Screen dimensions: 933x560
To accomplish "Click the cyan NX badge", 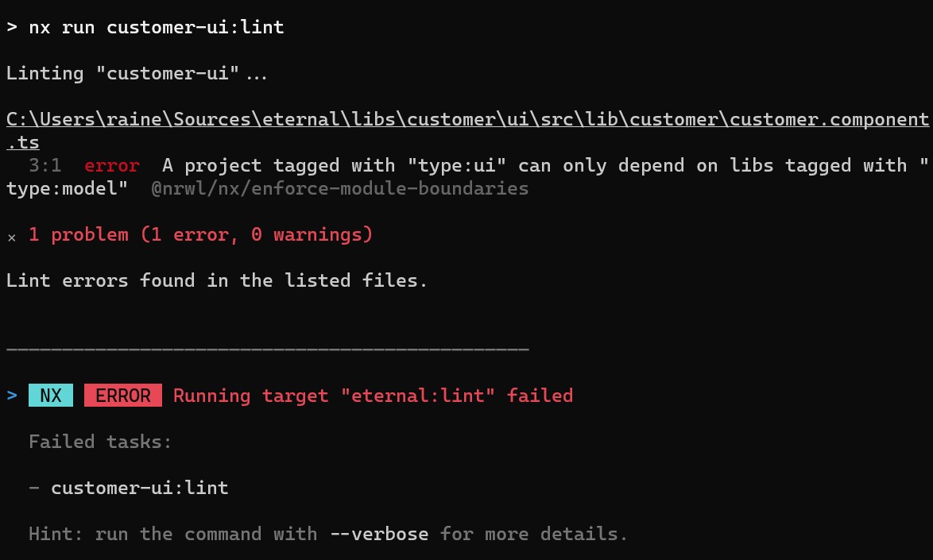I will tap(51, 395).
